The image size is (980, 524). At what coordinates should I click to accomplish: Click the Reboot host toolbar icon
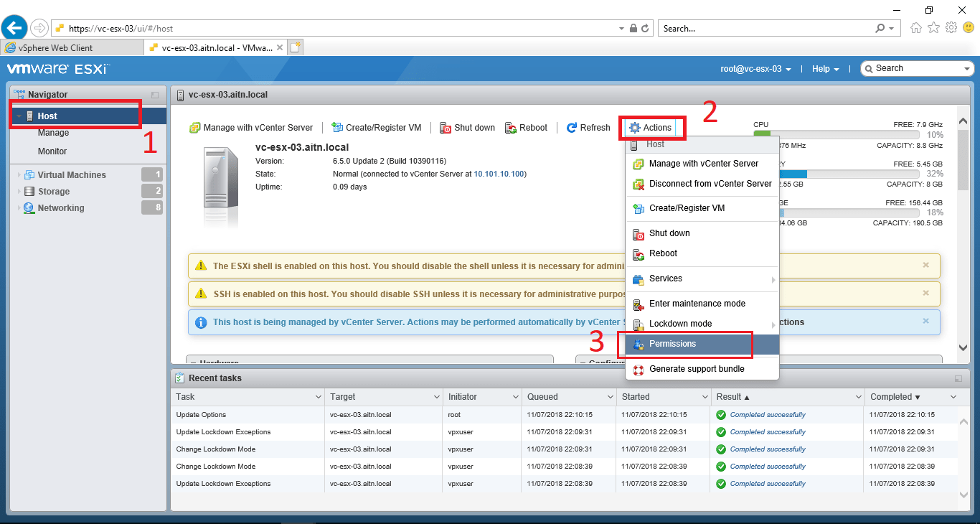(x=511, y=128)
